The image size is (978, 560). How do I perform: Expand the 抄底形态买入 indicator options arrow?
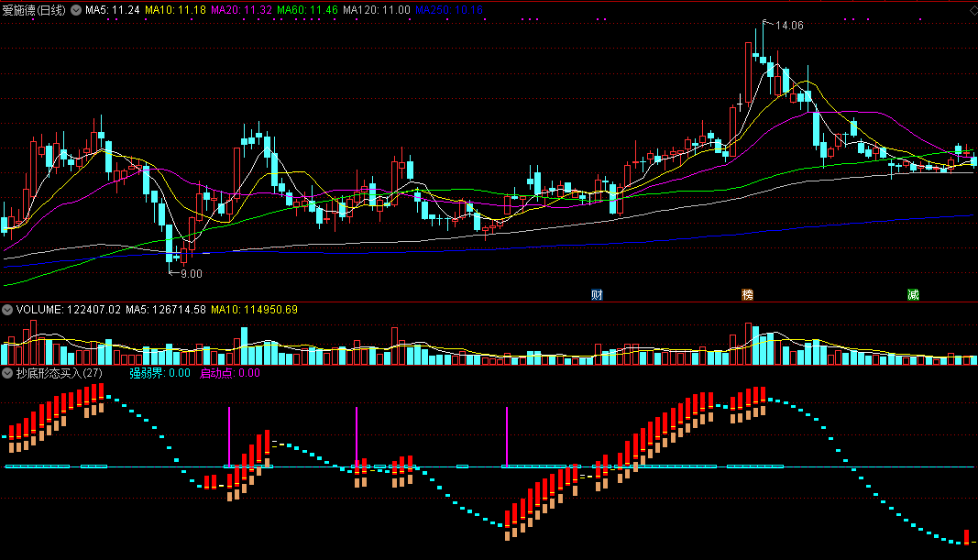(7, 373)
